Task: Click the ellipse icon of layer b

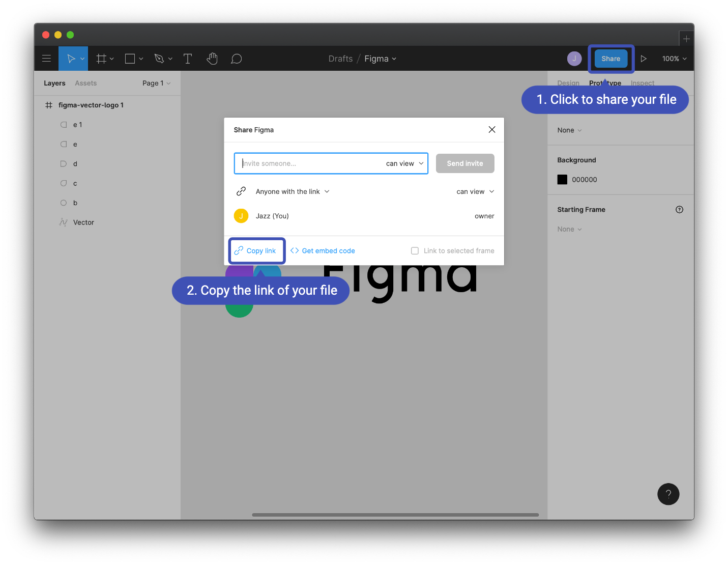Action: [64, 203]
